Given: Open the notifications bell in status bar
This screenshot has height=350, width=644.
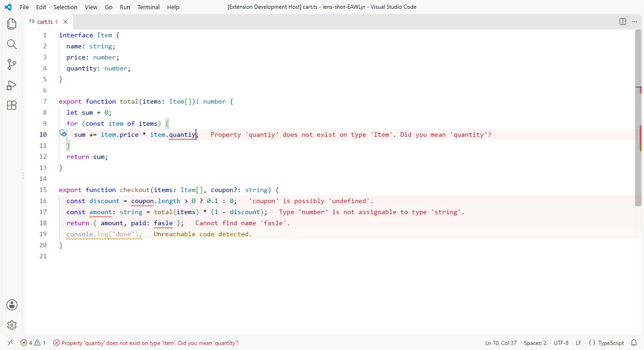Looking at the screenshot, I should [x=634, y=343].
